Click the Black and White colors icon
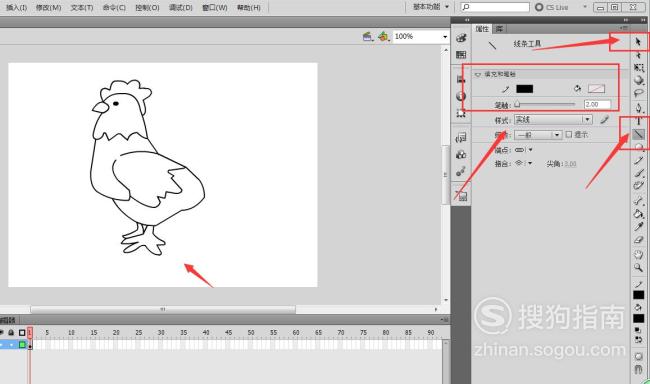Viewport: 650px width, 384px height. click(x=638, y=331)
